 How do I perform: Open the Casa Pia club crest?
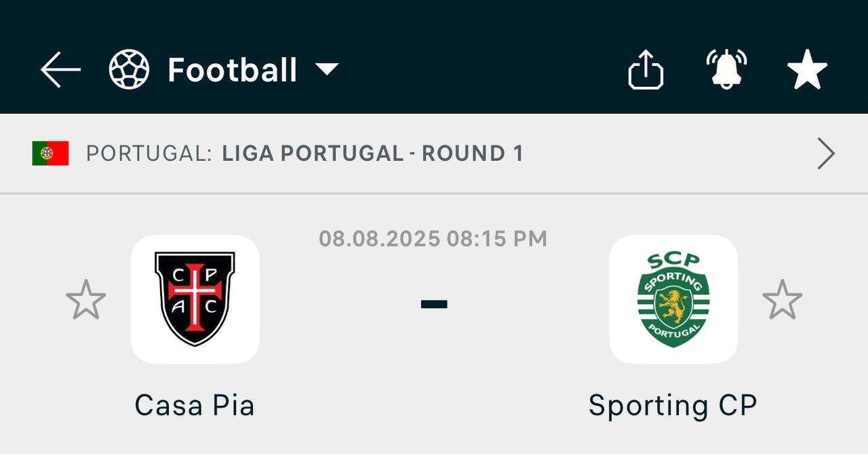[x=195, y=299]
